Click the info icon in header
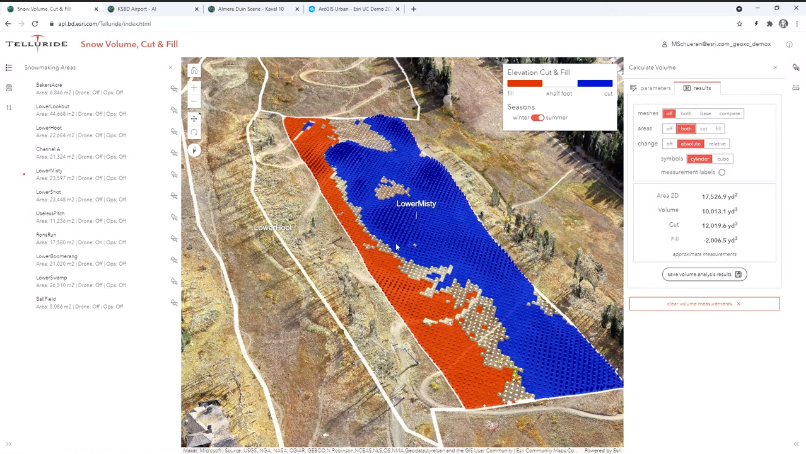The width and height of the screenshot is (806, 454). click(x=789, y=45)
